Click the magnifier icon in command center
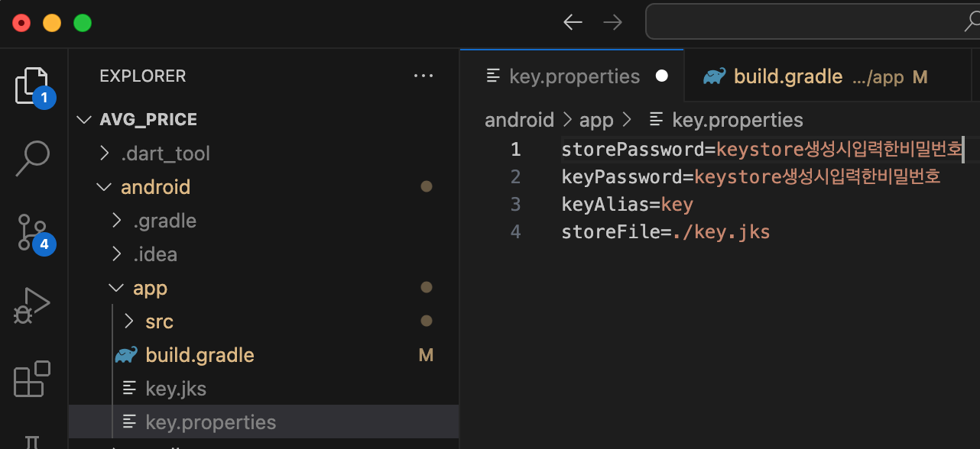 [x=972, y=22]
